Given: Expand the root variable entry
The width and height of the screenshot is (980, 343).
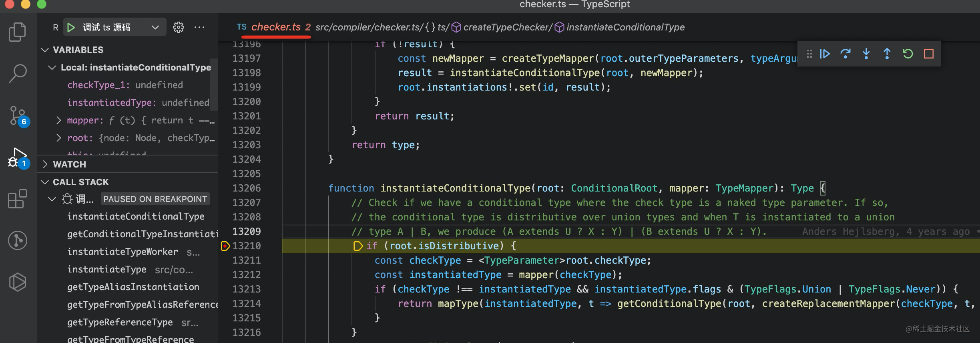Looking at the screenshot, I should [59, 138].
